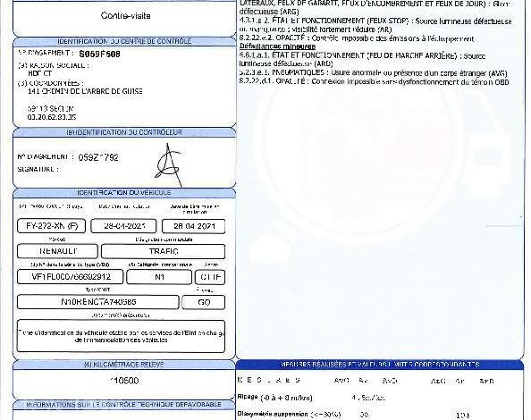Click the CTTE body type box

[x=210, y=277]
